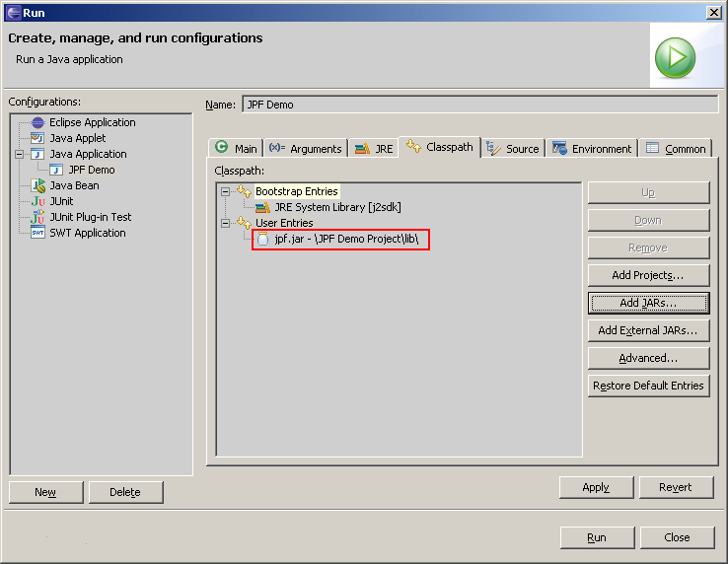This screenshot has height=564, width=728.
Task: Click the jpf.jar file icon
Action: click(x=262, y=239)
